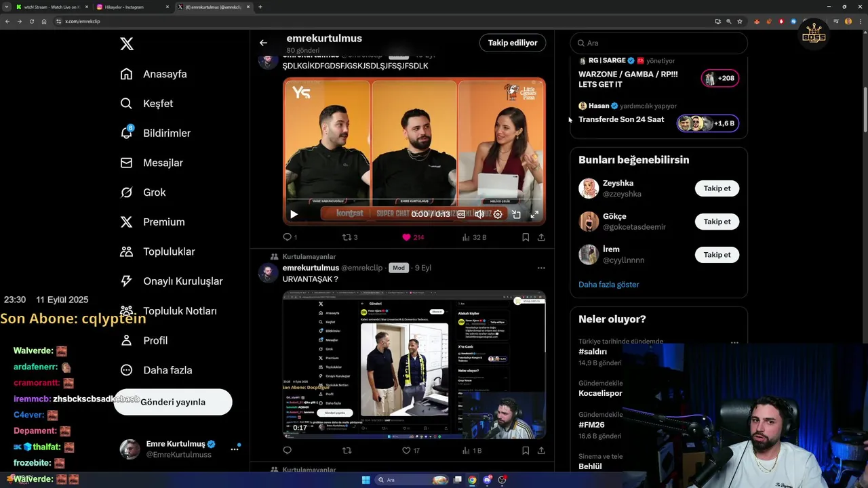Open the URVANTAŞAK post video thumbnail

[414, 365]
